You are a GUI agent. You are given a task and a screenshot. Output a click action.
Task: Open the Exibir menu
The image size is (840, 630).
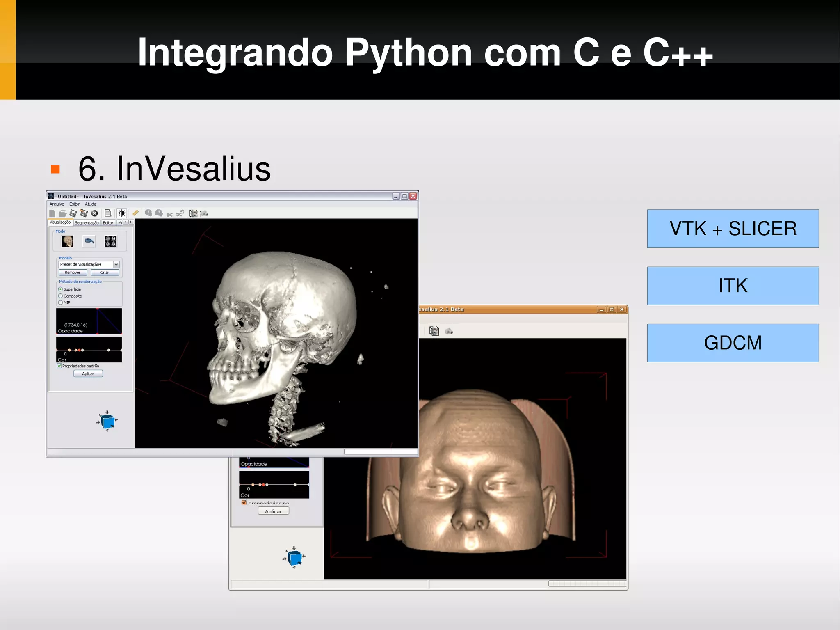pos(75,204)
